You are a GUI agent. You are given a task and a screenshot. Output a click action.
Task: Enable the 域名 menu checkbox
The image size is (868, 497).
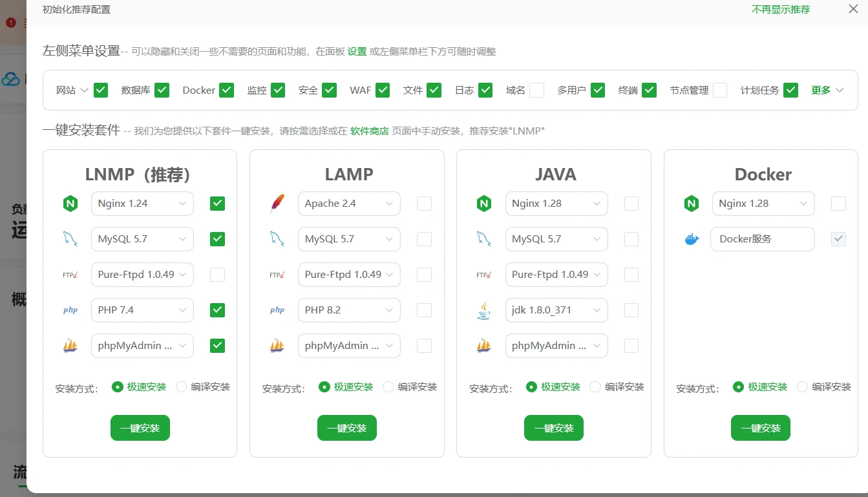coord(536,90)
